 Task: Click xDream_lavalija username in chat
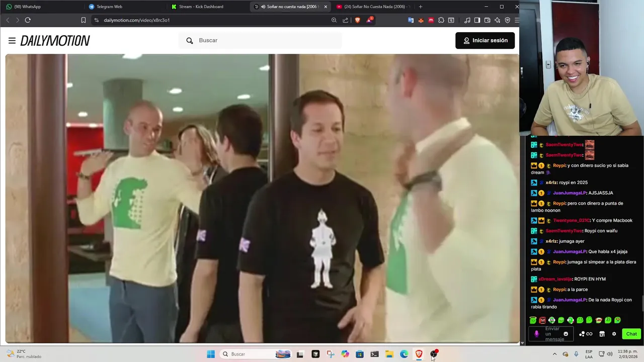555,279
